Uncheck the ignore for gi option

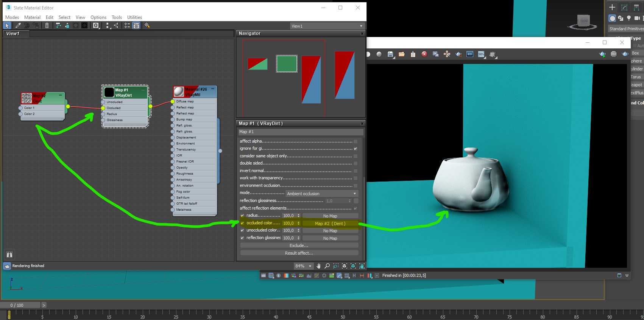pos(356,149)
